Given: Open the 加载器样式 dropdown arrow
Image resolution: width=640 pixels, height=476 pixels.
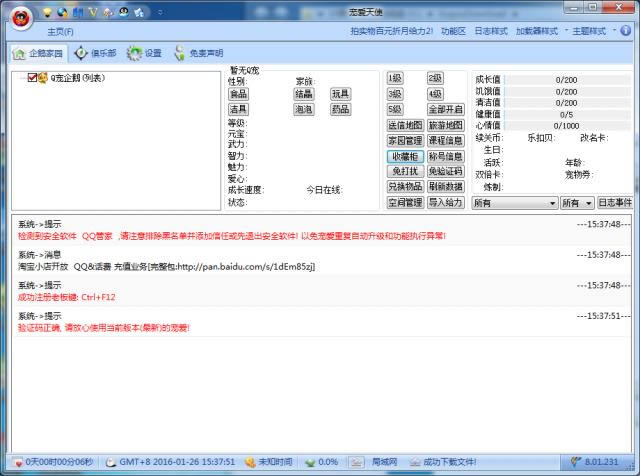Looking at the screenshot, I should (566, 31).
